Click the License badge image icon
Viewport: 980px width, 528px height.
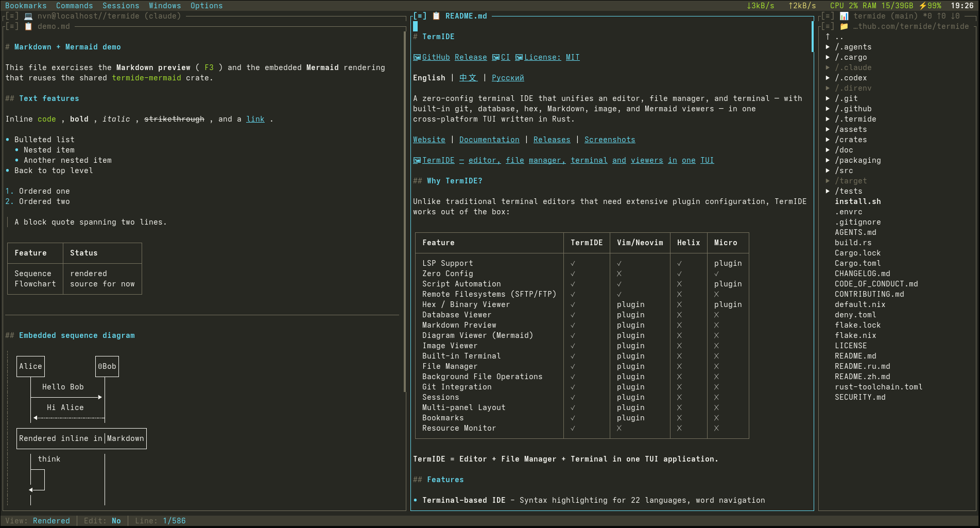[519, 57]
